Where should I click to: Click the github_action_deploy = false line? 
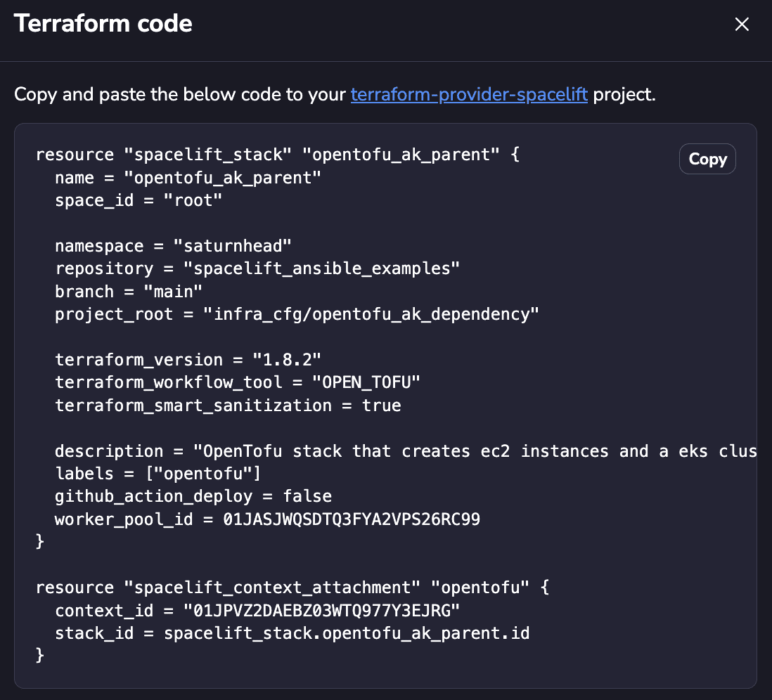click(x=193, y=496)
